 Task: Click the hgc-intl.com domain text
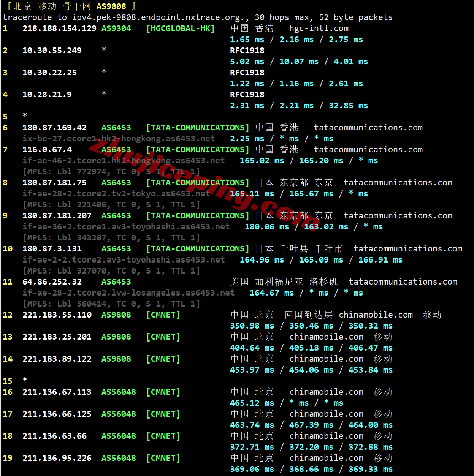(319, 28)
